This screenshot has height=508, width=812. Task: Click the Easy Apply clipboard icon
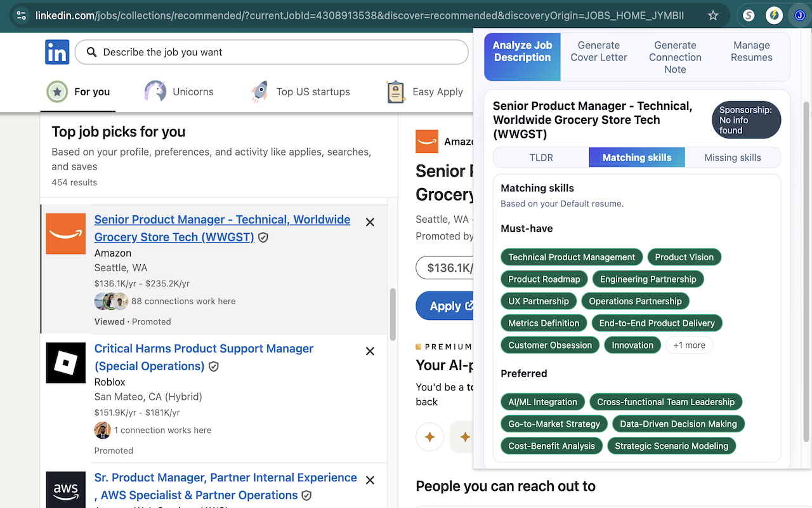[x=396, y=91]
